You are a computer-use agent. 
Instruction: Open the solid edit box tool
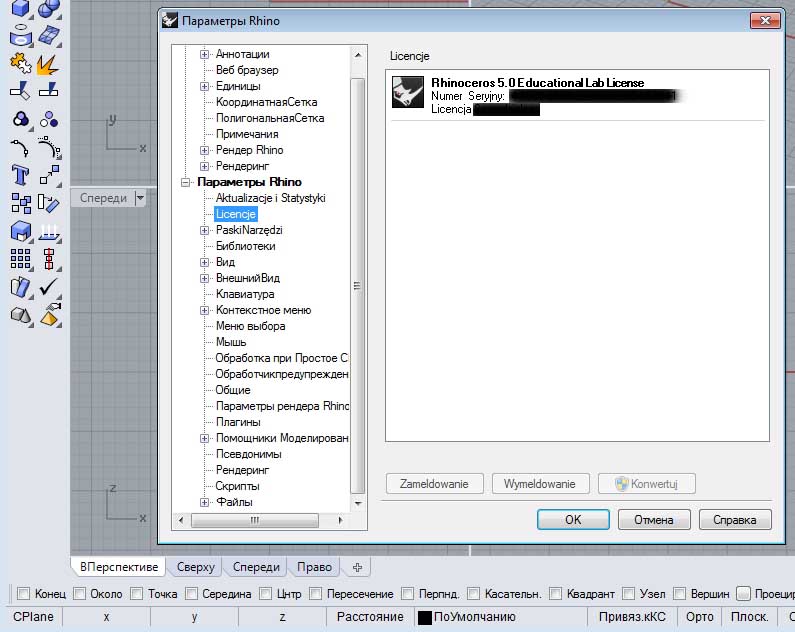point(20,231)
